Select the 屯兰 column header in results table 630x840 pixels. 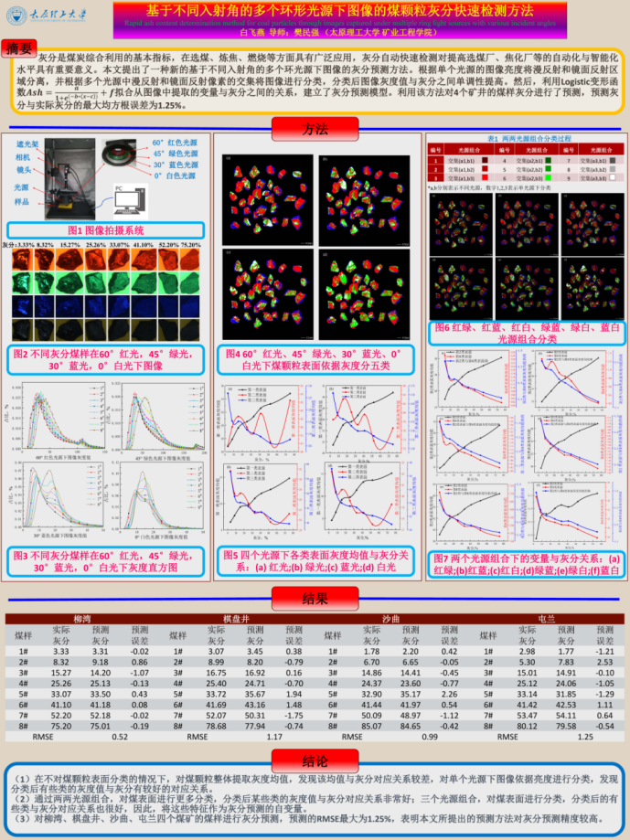(x=547, y=619)
